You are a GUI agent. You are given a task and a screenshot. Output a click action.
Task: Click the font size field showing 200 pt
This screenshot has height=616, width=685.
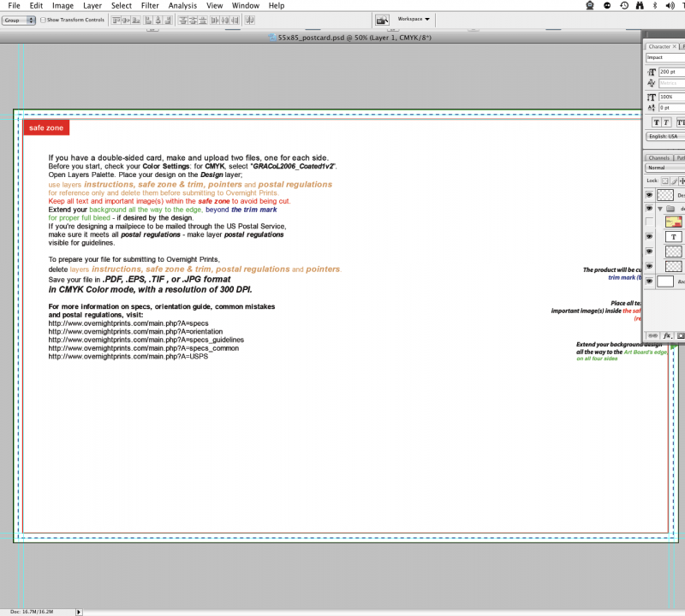pyautogui.click(x=670, y=72)
